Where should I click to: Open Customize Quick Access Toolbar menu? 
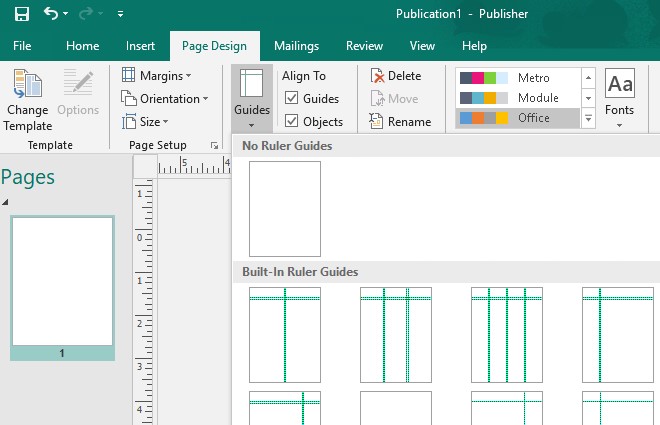120,14
